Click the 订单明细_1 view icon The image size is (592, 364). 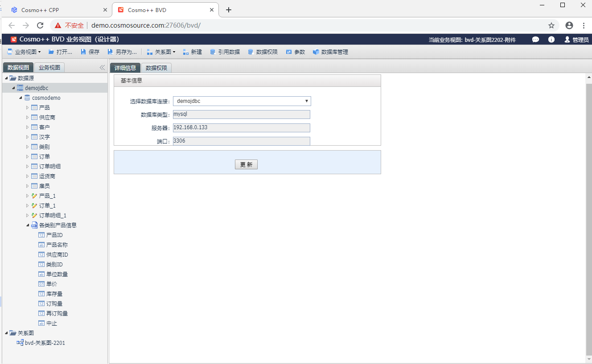pos(34,215)
